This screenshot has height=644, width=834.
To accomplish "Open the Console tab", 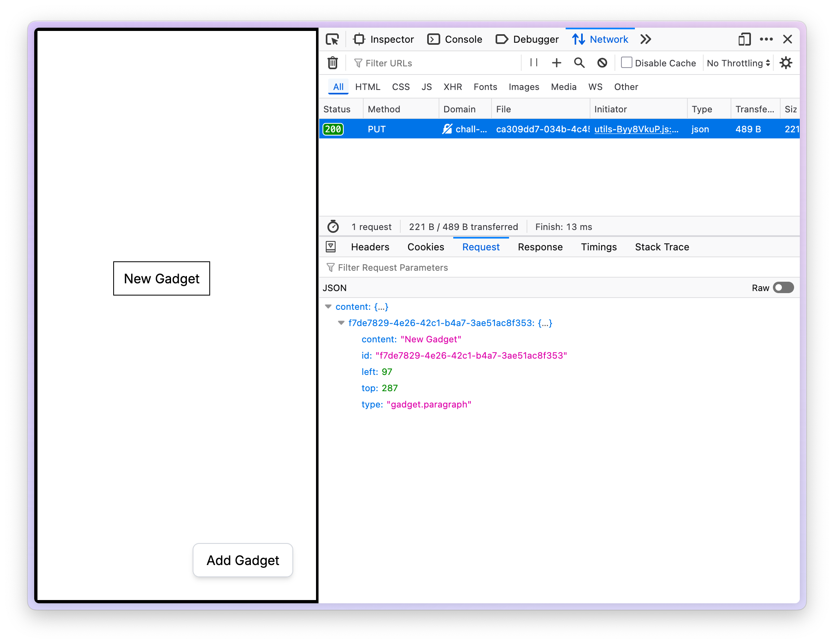I will coord(455,39).
